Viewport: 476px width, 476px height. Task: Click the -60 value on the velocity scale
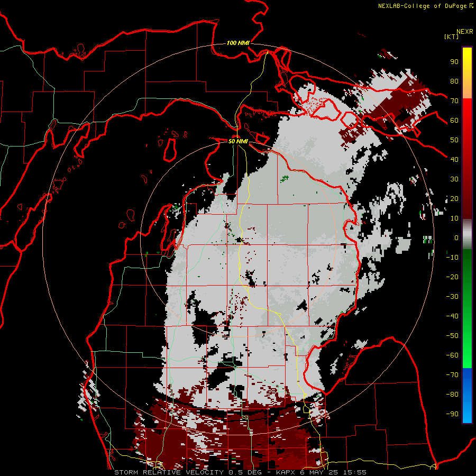click(452, 355)
